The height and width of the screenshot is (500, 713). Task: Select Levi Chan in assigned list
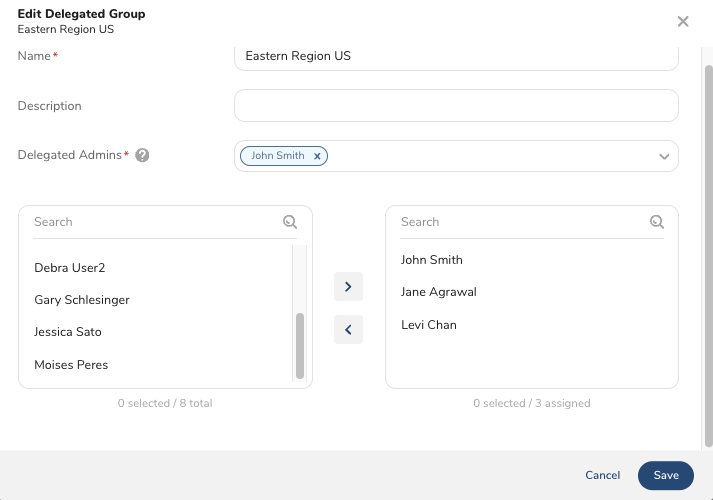point(429,325)
